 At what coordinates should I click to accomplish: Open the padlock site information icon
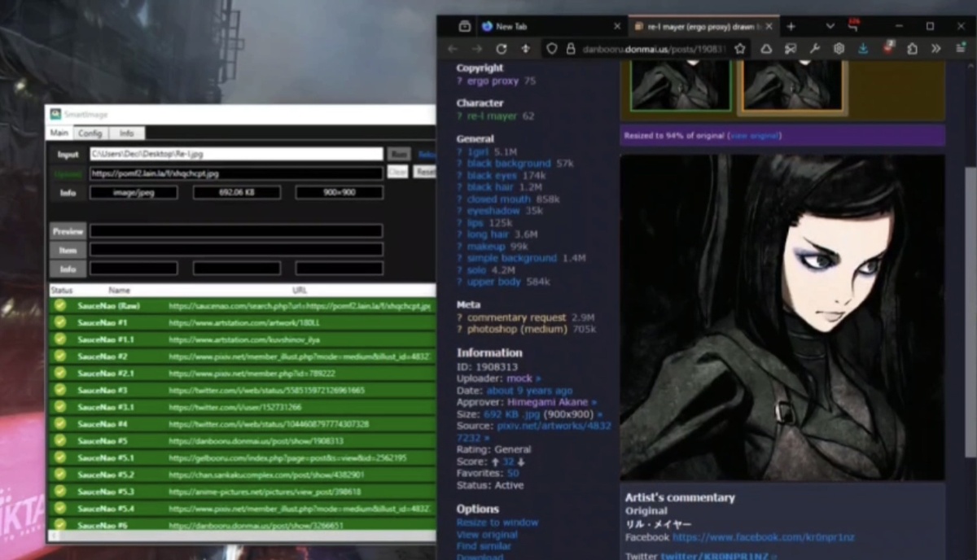pyautogui.click(x=571, y=49)
